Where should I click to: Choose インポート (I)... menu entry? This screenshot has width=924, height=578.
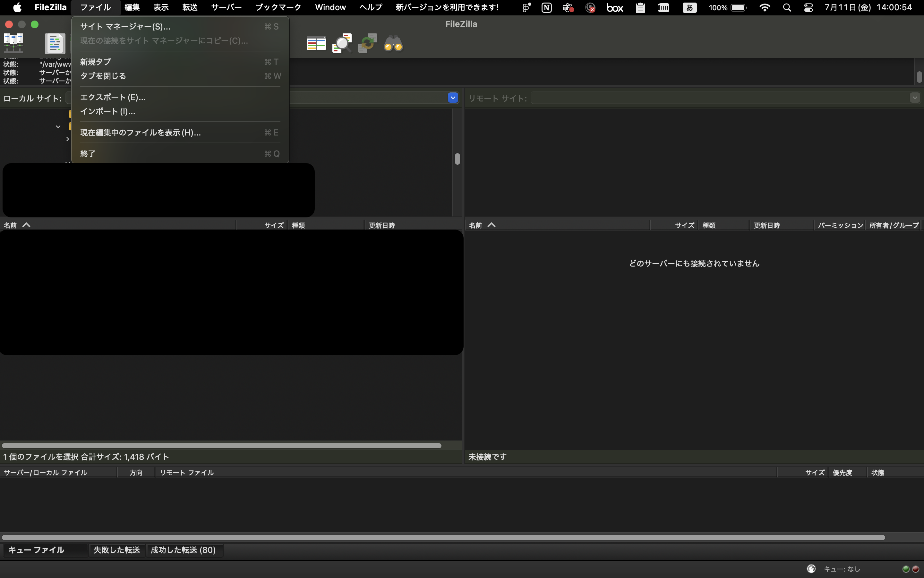(x=180, y=111)
